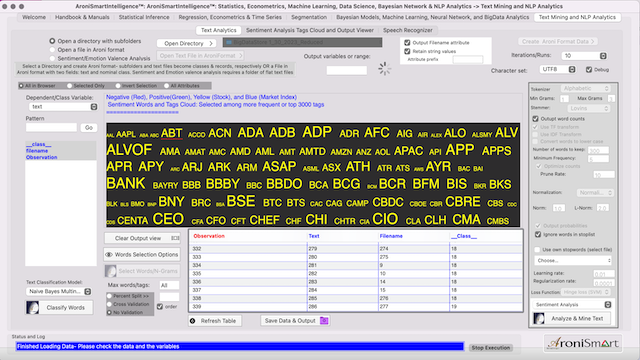Open the Sentiment Analysis dropdown
Screen dimensions: 640x360
572,304
